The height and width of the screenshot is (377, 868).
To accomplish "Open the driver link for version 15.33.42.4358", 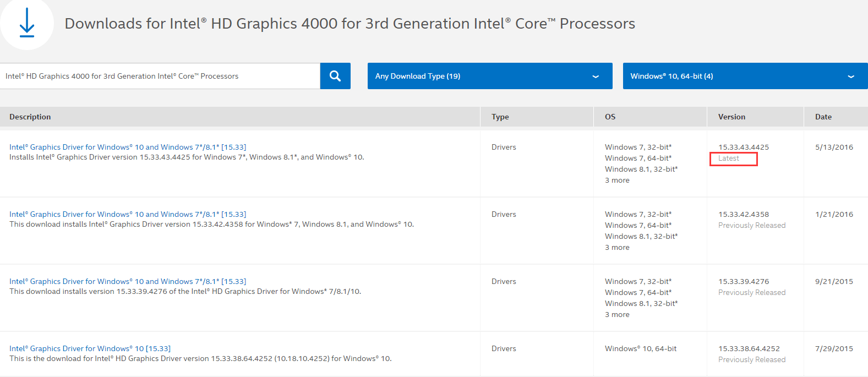I will click(x=128, y=214).
